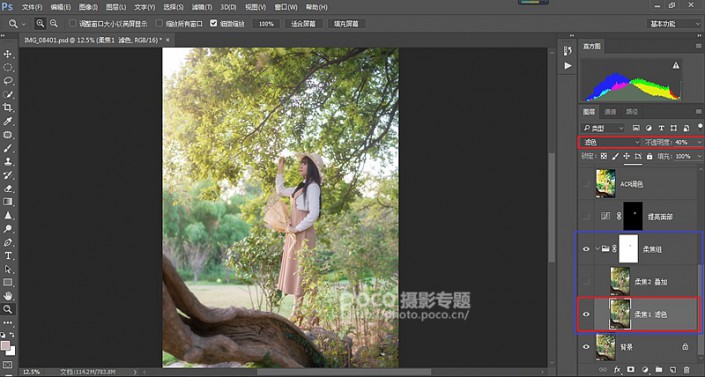The height and width of the screenshot is (377, 705).
Task: Collapse the 柔焦组 layer group arrow
Action: coord(597,248)
